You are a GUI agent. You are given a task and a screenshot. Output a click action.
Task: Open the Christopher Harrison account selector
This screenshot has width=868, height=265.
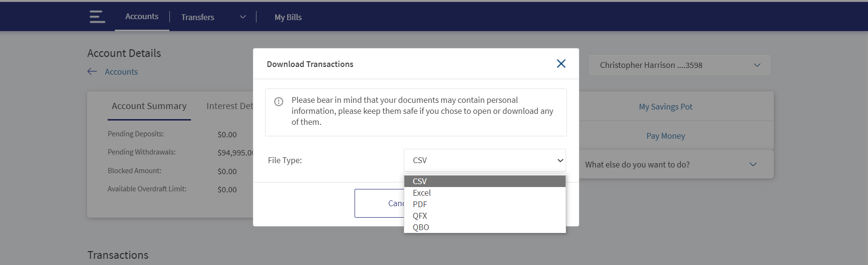point(679,65)
